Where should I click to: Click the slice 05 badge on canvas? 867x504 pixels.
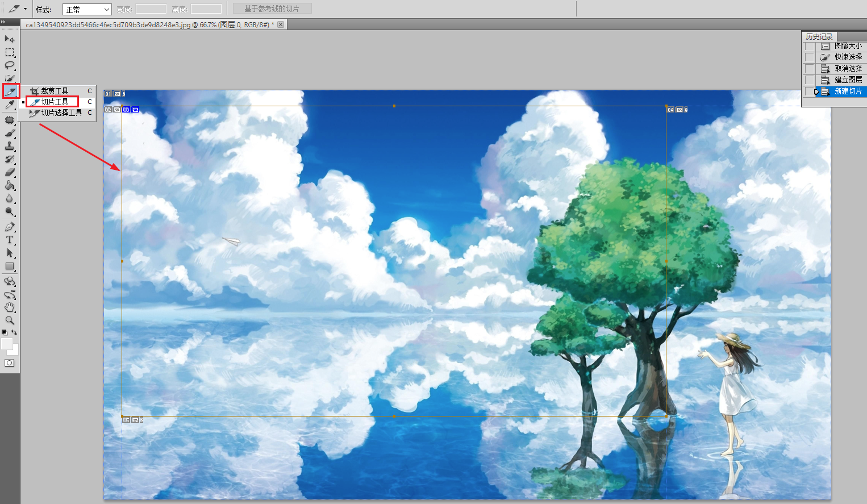pyautogui.click(x=132, y=420)
